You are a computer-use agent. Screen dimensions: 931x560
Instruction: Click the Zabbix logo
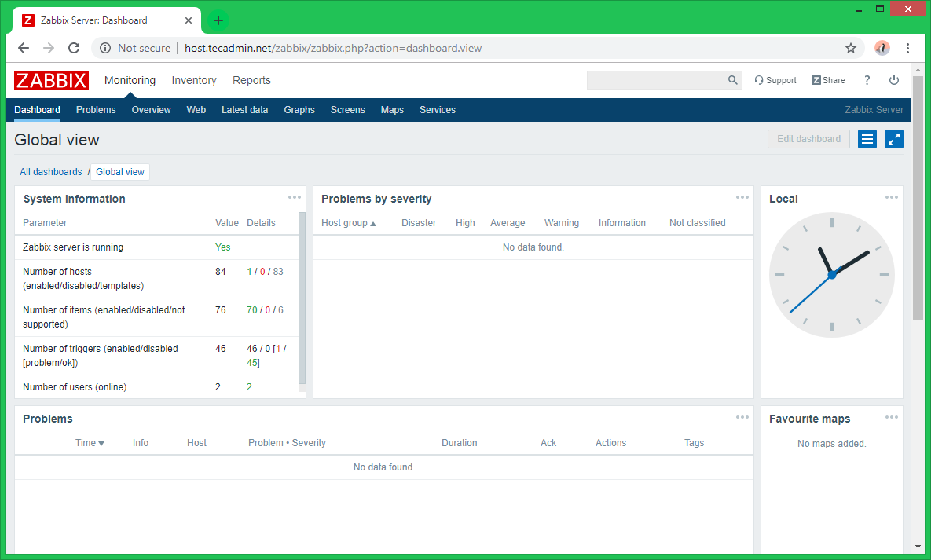coord(51,80)
